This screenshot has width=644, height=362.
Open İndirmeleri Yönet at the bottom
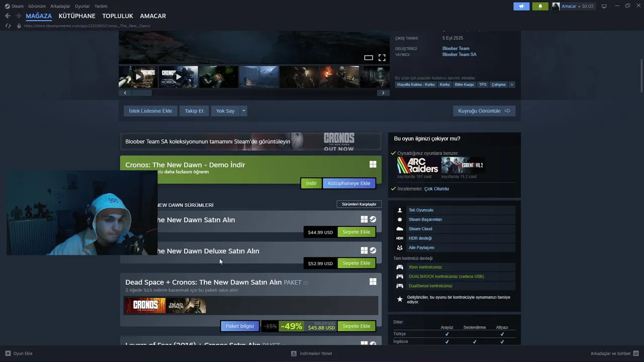(312, 353)
